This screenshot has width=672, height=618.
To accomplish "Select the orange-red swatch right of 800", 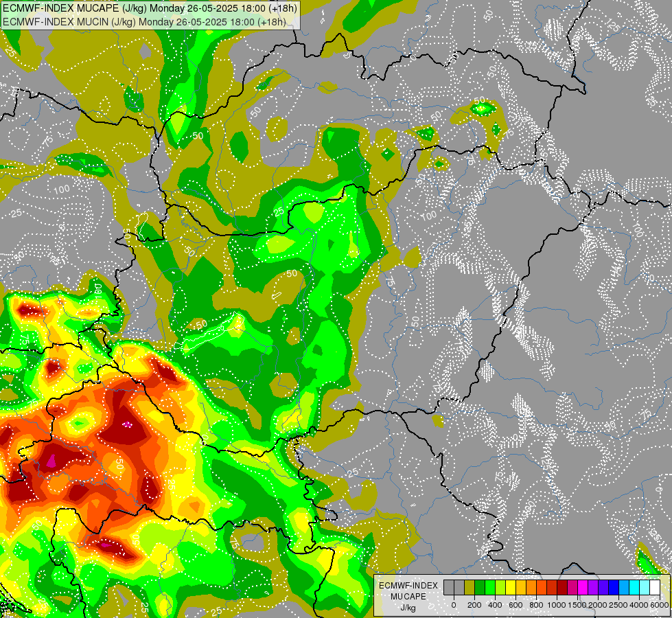I will [x=542, y=587].
